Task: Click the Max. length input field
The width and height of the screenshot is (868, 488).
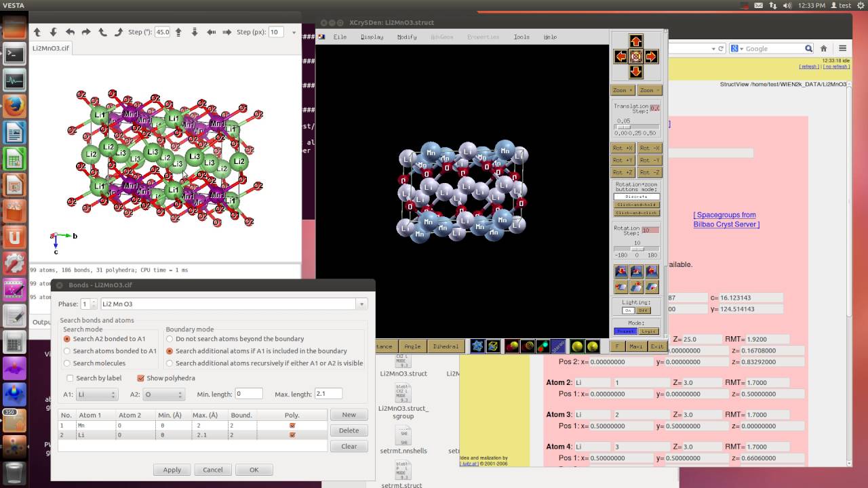Action: click(x=328, y=394)
